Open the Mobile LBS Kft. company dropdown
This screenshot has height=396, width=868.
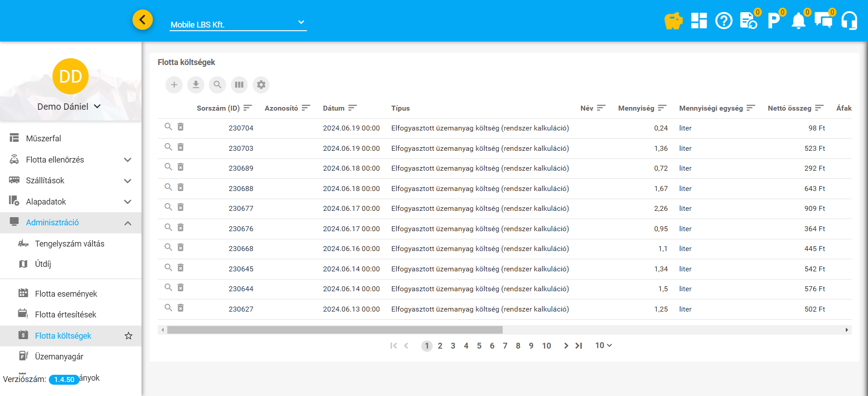[x=238, y=24]
